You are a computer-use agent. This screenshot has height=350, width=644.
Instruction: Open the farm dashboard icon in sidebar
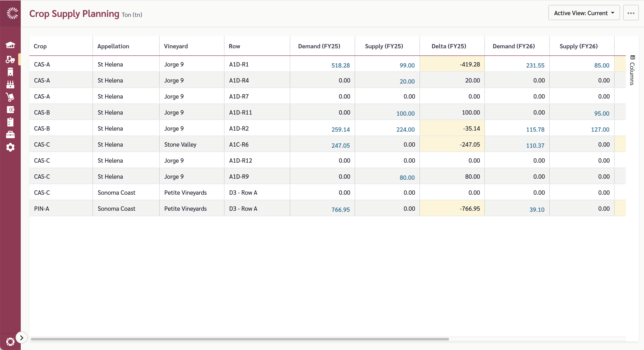(10, 45)
